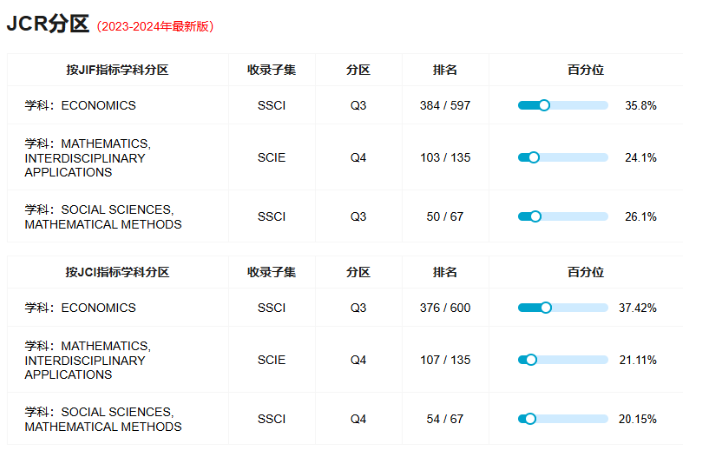Click the 21.11% percentile slider handle
Screen dimensions: 706x452
click(x=531, y=360)
